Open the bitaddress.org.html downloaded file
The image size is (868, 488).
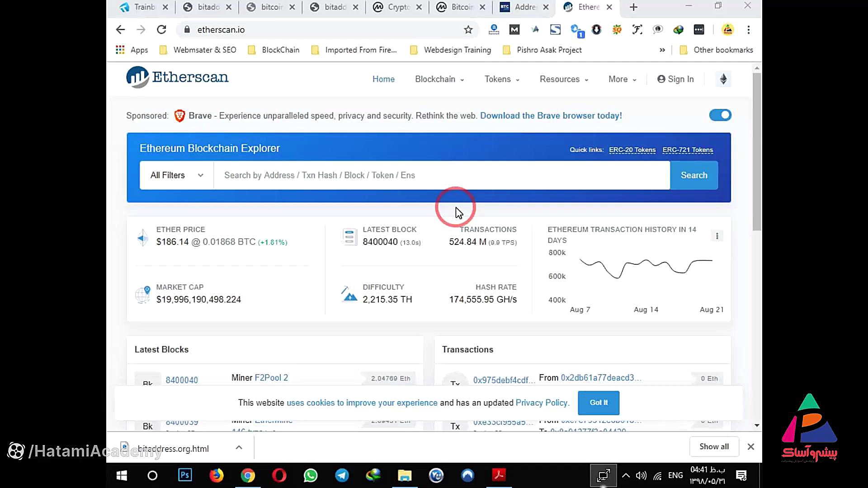point(173,448)
